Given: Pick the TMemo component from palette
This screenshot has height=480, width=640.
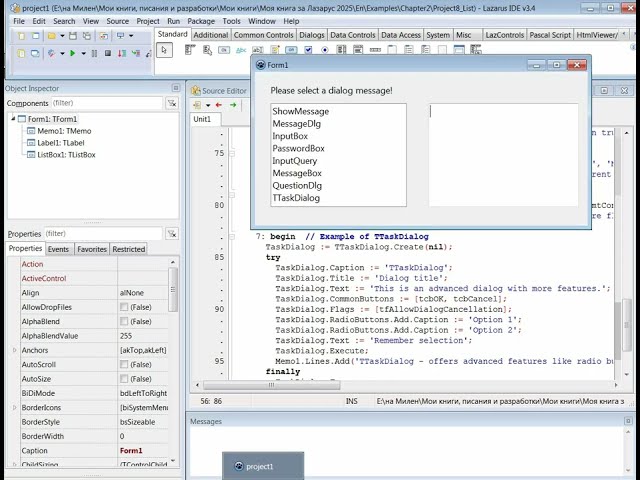Looking at the screenshot, I should 275,50.
